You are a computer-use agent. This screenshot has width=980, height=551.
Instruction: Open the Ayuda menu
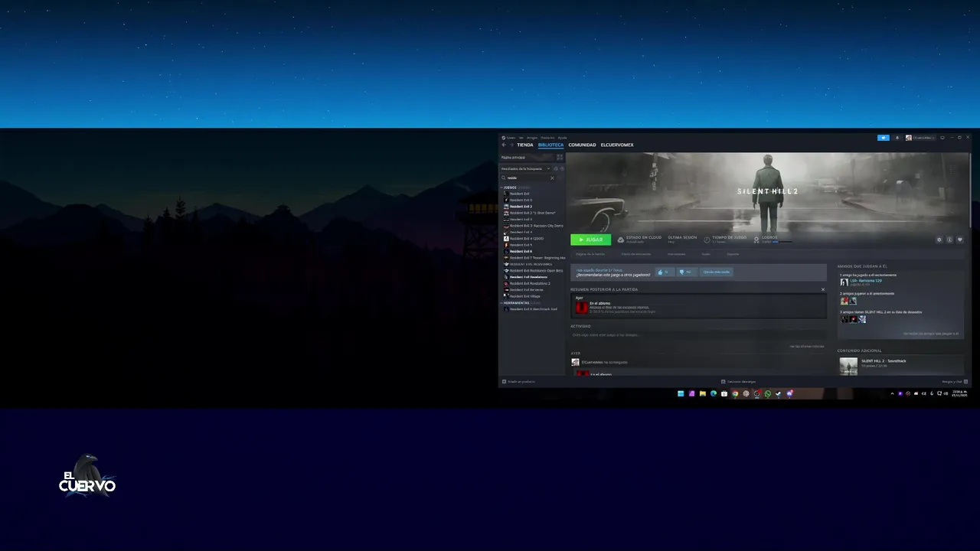[562, 138]
